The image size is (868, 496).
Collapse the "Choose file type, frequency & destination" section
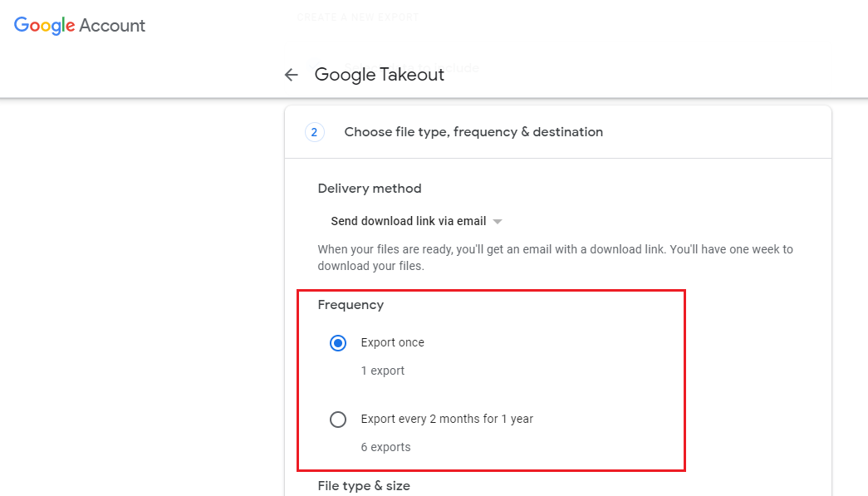[473, 132]
